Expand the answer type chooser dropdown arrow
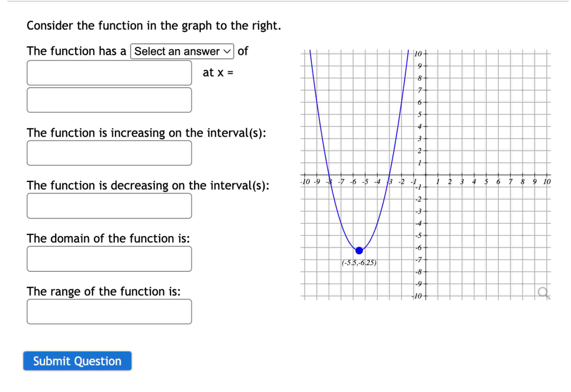Screen dimensions: 571x392 226,51
